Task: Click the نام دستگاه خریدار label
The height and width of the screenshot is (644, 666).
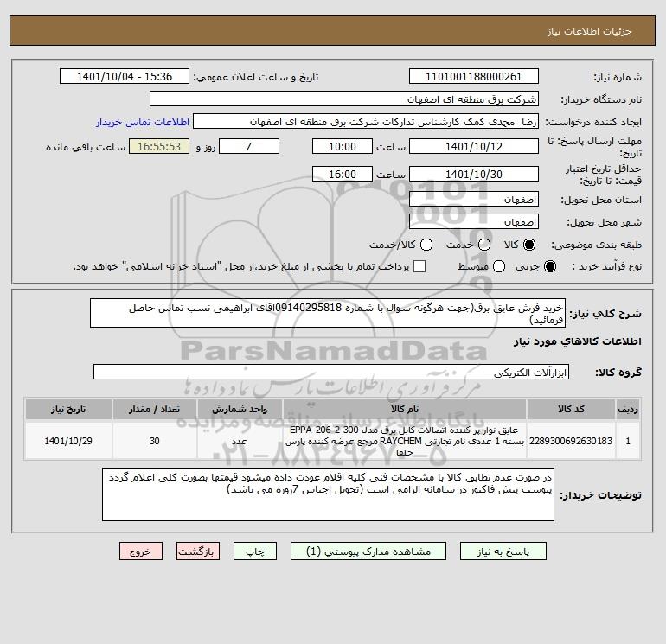Action: tap(601, 99)
